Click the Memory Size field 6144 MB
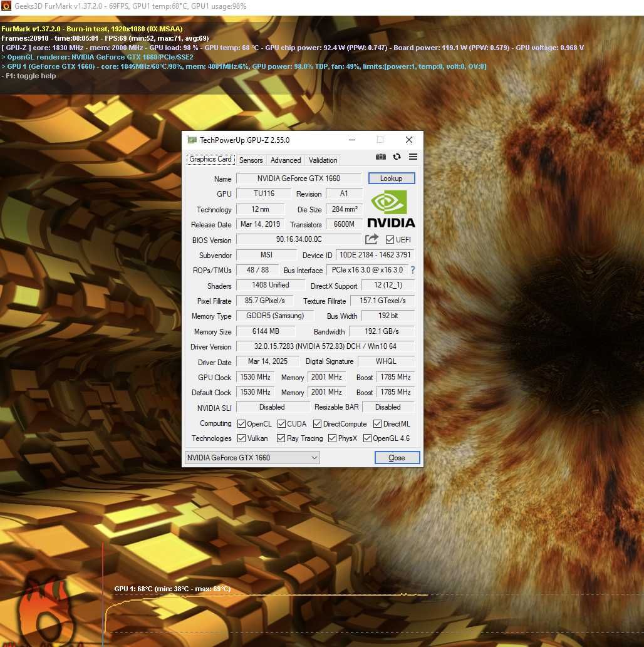 (266, 331)
